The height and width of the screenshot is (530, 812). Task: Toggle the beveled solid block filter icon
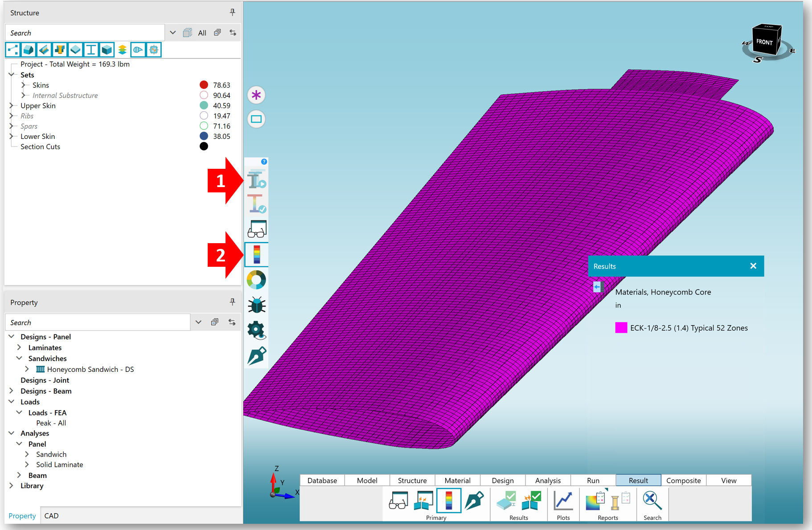click(x=29, y=49)
